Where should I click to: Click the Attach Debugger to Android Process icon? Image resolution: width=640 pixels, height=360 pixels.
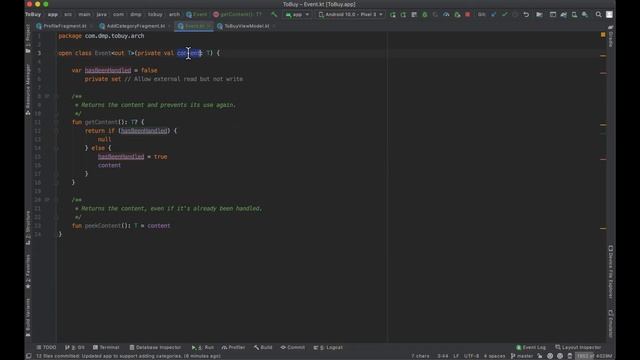tap(457, 15)
